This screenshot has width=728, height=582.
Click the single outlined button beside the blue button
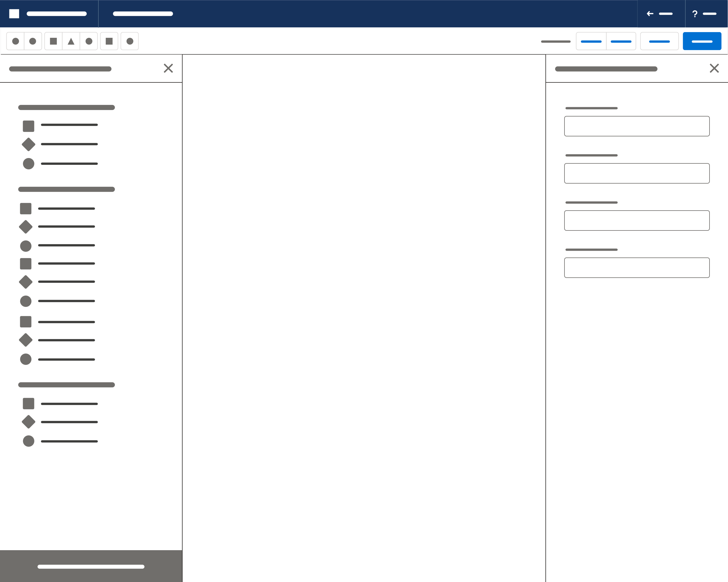point(659,41)
